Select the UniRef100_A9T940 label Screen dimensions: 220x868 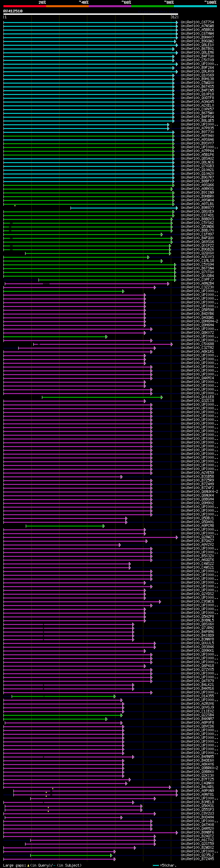coord(197,136)
